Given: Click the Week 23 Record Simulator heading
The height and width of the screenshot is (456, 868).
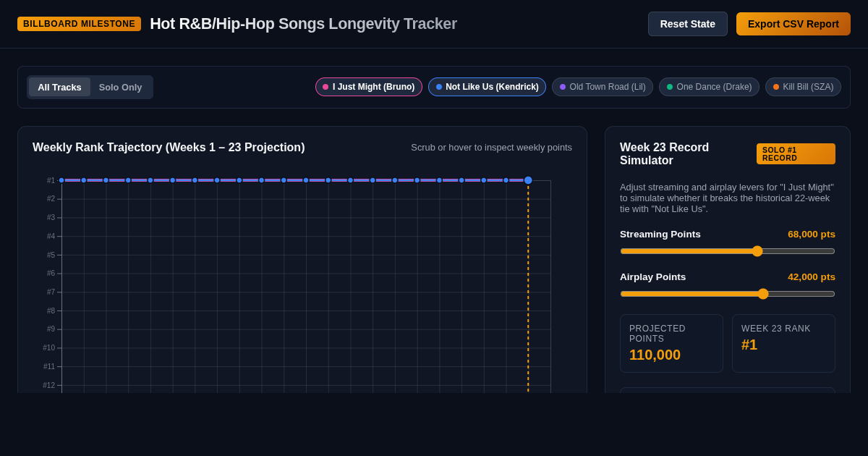Looking at the screenshot, I should [x=664, y=154].
